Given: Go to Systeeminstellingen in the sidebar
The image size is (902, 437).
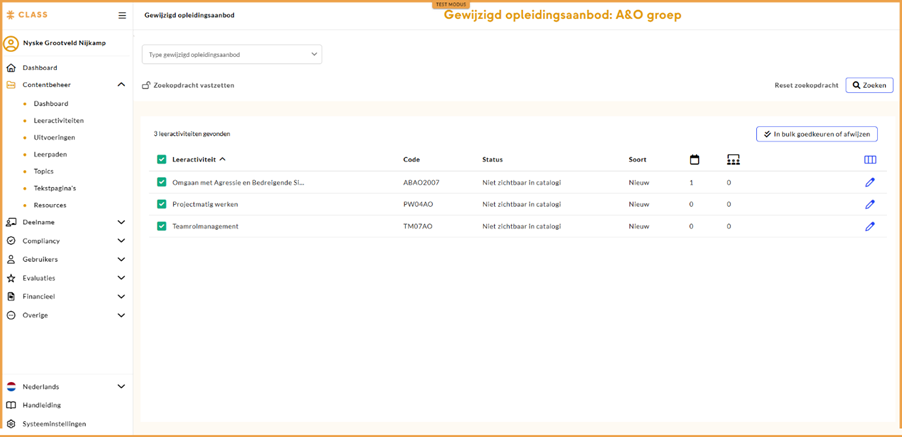Looking at the screenshot, I should click(x=54, y=424).
